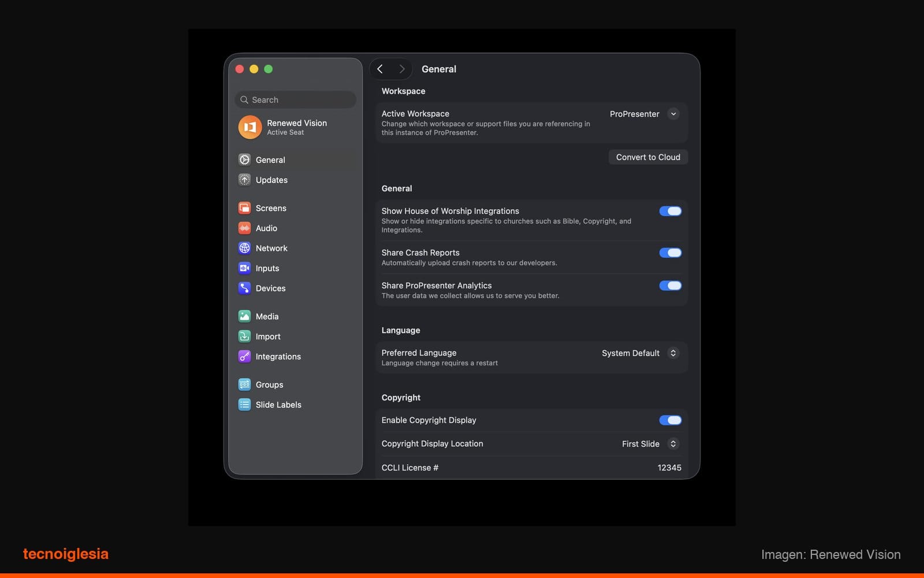The width and height of the screenshot is (924, 578).
Task: Open the Slide Labels icon
Action: (x=244, y=405)
